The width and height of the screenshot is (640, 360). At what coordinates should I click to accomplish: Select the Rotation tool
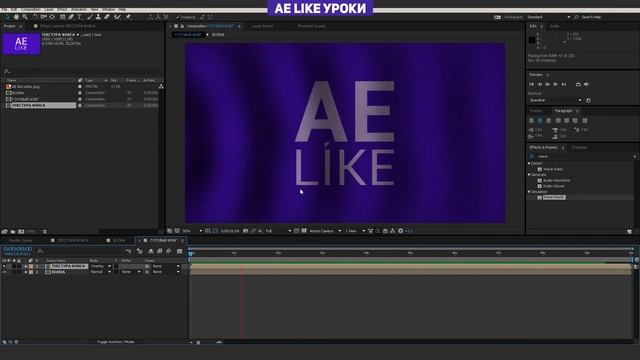coord(35,17)
